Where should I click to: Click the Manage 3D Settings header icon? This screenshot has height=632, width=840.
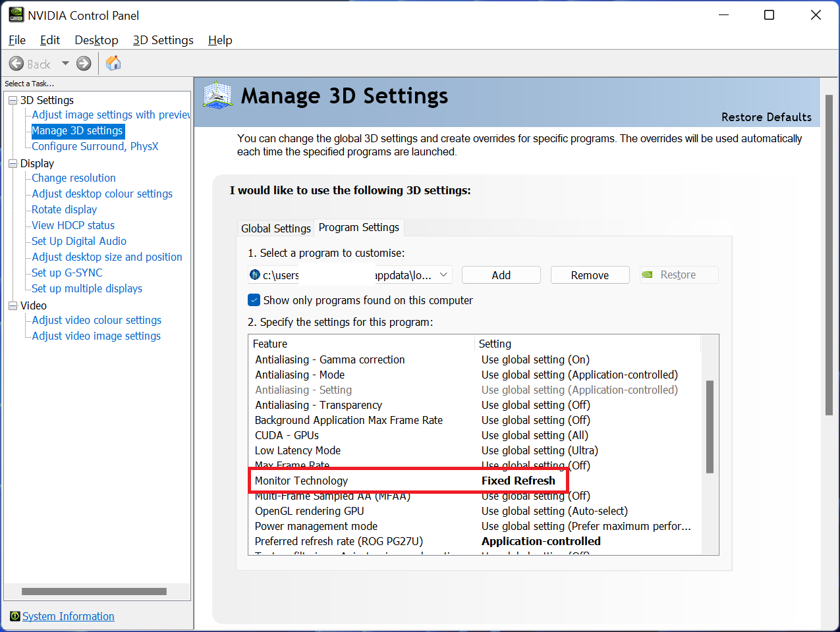218,95
